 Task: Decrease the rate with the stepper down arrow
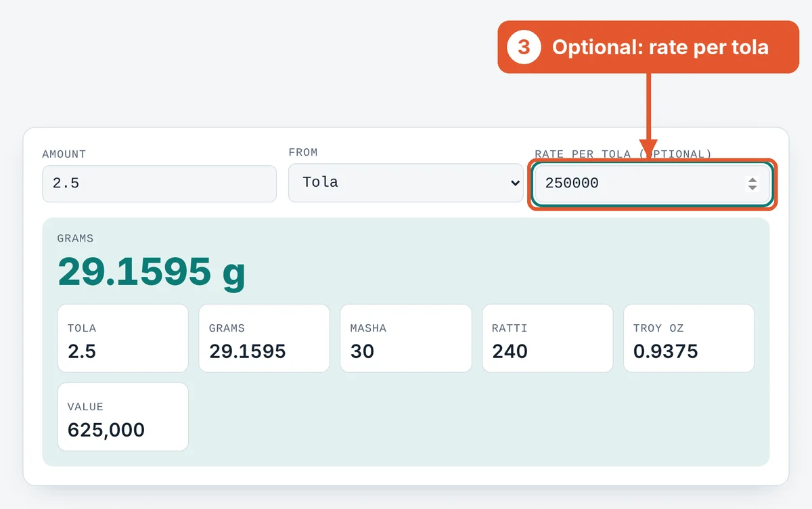(752, 187)
